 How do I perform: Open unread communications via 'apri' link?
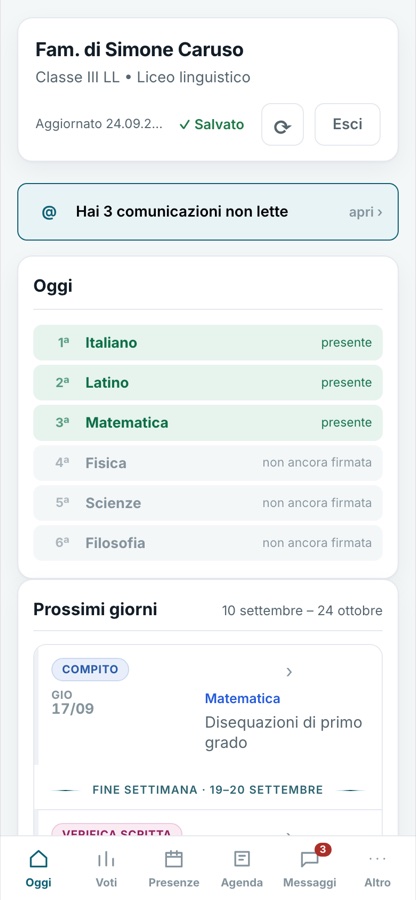coord(366,212)
